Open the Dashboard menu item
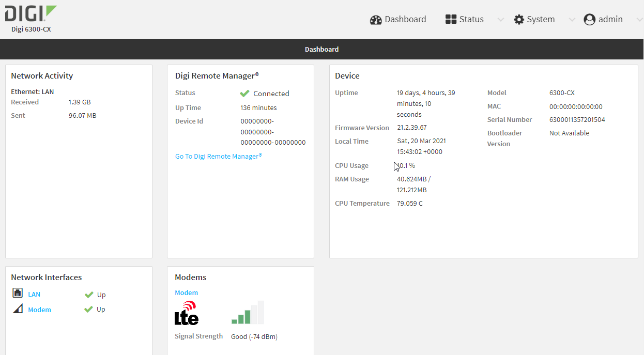Image resolution: width=644 pixels, height=355 pixels. (398, 20)
